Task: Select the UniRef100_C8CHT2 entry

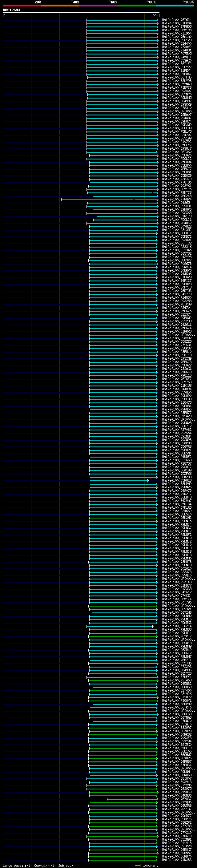Action: 176,233
